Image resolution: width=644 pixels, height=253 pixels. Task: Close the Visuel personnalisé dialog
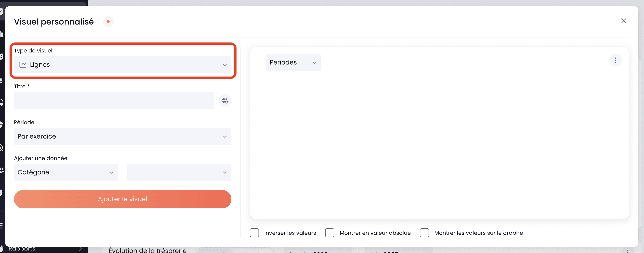(624, 21)
